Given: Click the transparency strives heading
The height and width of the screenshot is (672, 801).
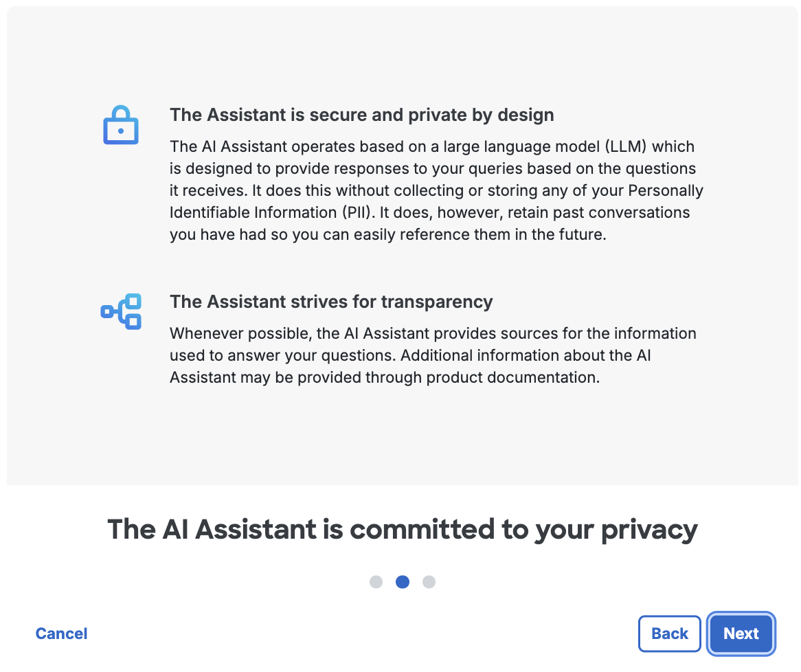Looking at the screenshot, I should (331, 302).
